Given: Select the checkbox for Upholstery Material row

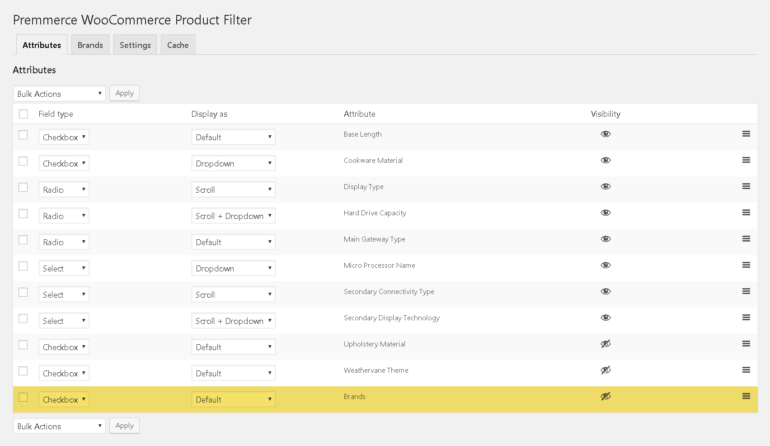Looking at the screenshot, I should pyautogui.click(x=23, y=345).
